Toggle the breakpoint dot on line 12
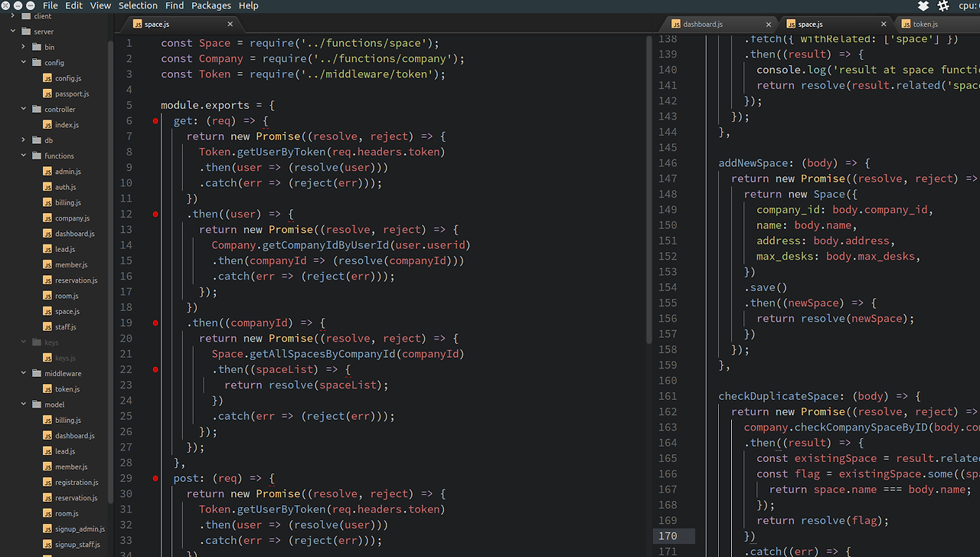This screenshot has width=980, height=557. 155,215
